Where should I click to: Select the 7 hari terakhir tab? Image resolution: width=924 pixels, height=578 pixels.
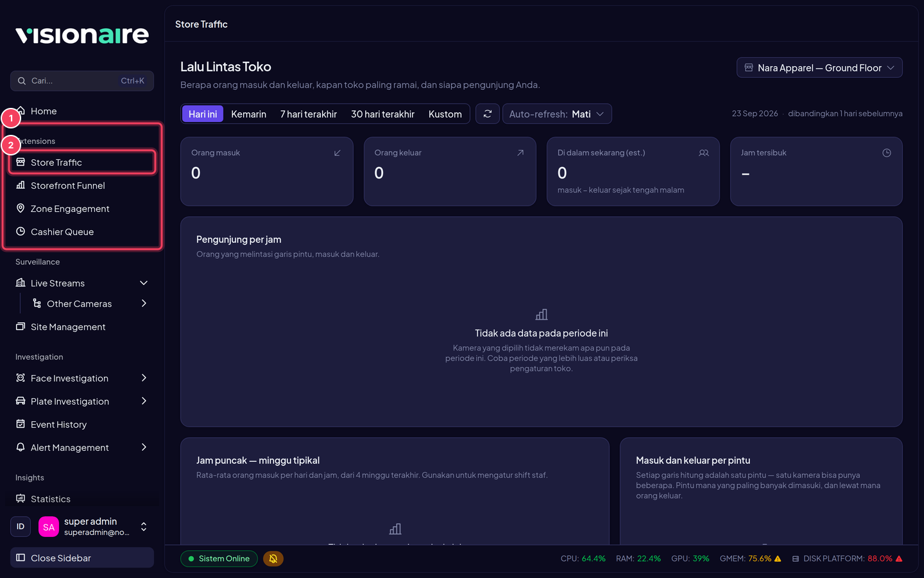pyautogui.click(x=309, y=114)
